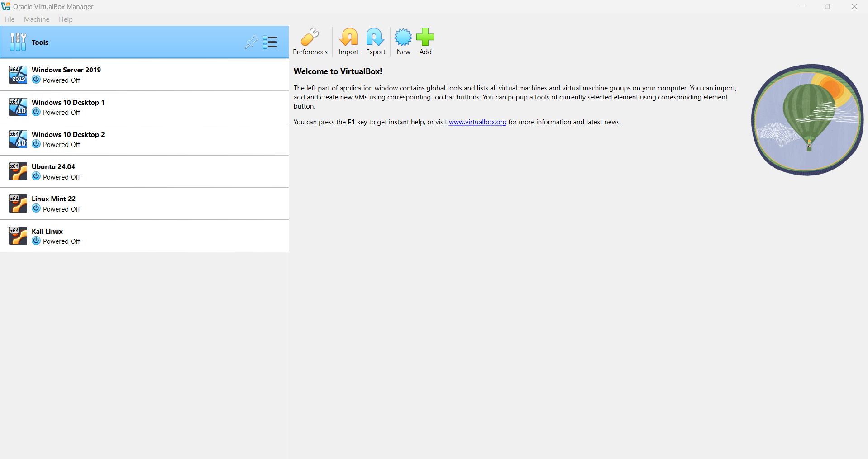
Task: Restore down the VirtualBox Manager window
Action: 828,6
